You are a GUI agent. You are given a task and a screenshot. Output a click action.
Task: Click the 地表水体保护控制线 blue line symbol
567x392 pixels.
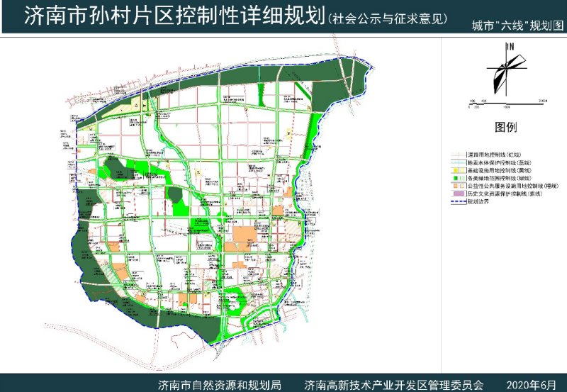(x=459, y=162)
